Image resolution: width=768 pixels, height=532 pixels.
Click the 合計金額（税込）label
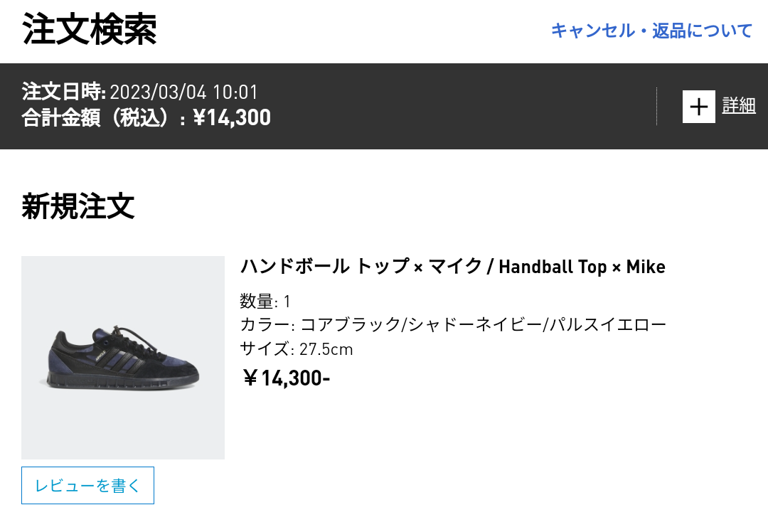coord(103,118)
